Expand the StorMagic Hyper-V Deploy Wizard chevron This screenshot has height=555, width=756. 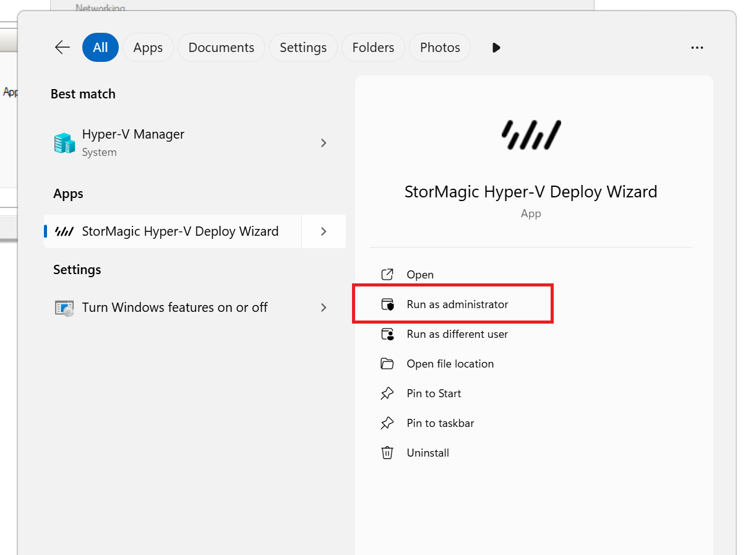click(324, 231)
